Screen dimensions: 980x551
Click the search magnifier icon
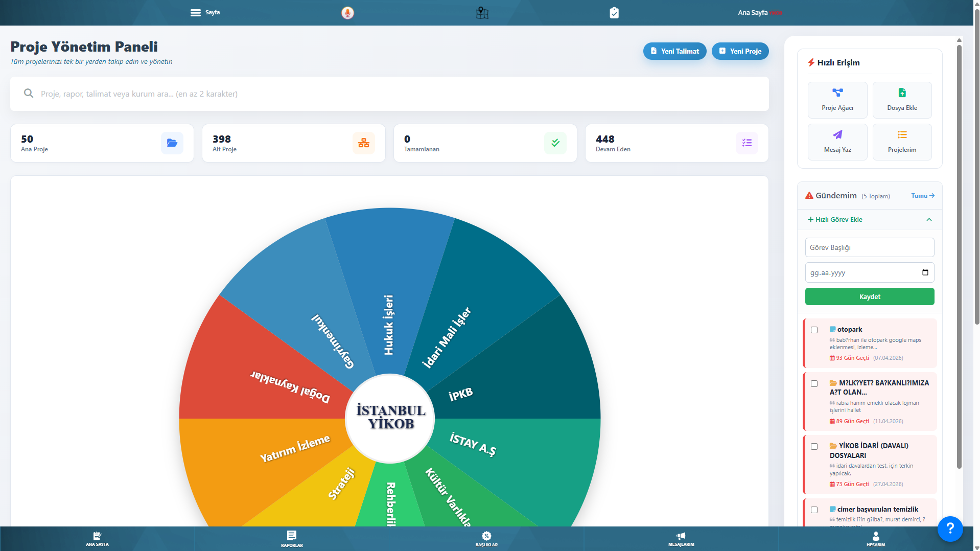click(29, 94)
